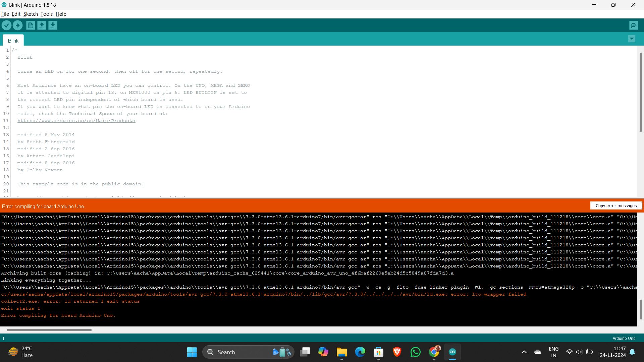
Task: Create a new sketch from the toolbar
Action: coord(31,25)
